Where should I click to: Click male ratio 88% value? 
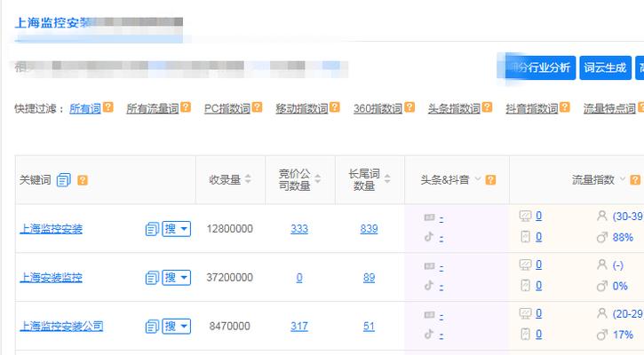(623, 238)
